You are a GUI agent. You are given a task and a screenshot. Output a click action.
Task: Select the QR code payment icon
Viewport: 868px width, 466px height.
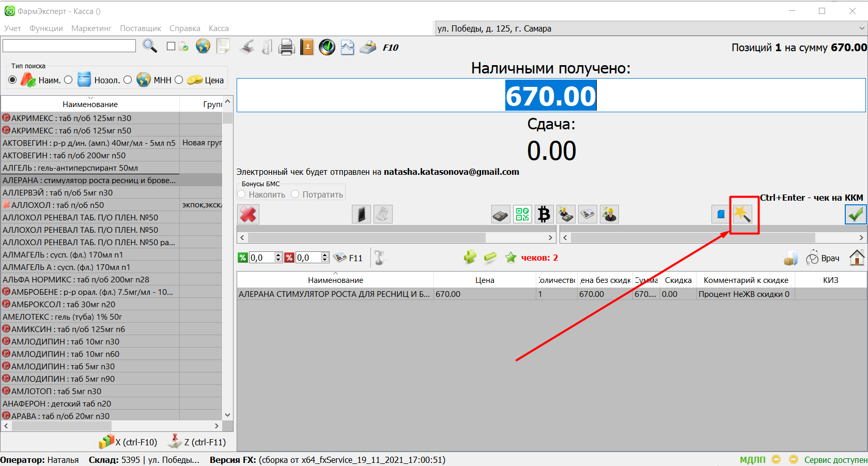pos(522,214)
